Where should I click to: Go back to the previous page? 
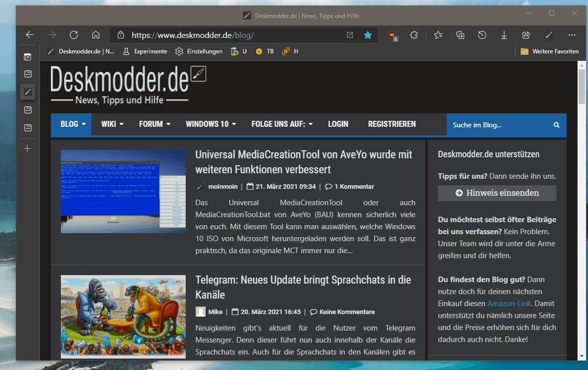click(x=30, y=35)
